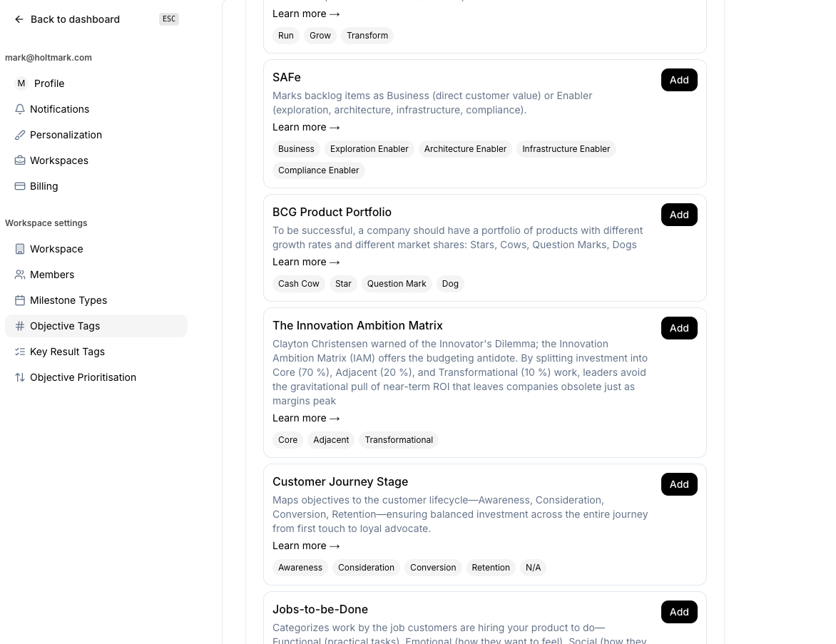Open the Workspace settings page
This screenshot has width=836, height=644.
point(56,249)
